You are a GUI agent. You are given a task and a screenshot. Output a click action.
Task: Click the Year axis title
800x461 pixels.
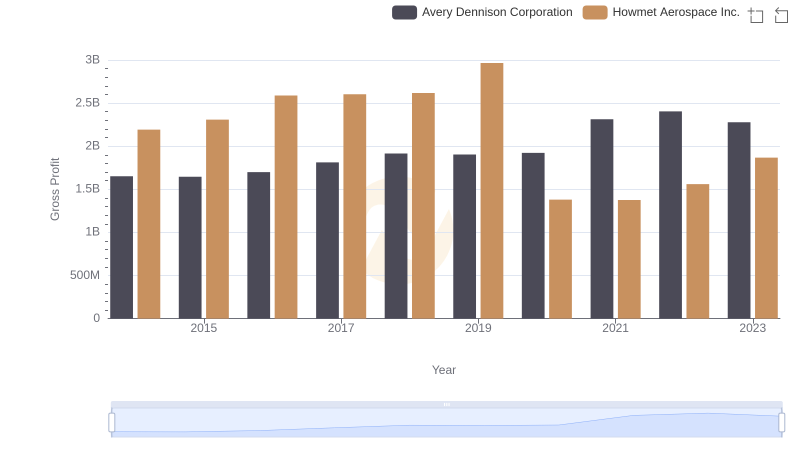(x=444, y=370)
